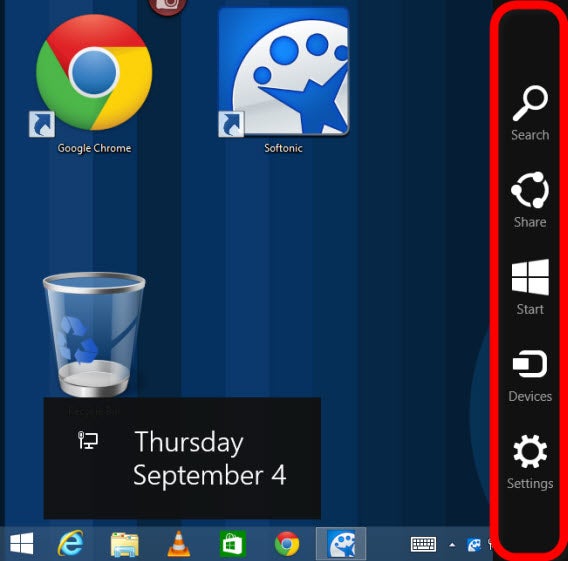Launch VLC media player from taskbar

click(179, 543)
